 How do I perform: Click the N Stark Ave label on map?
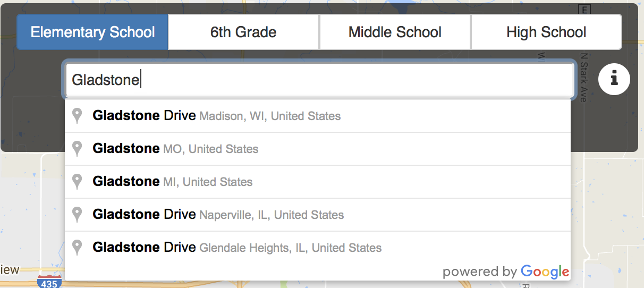click(x=583, y=77)
